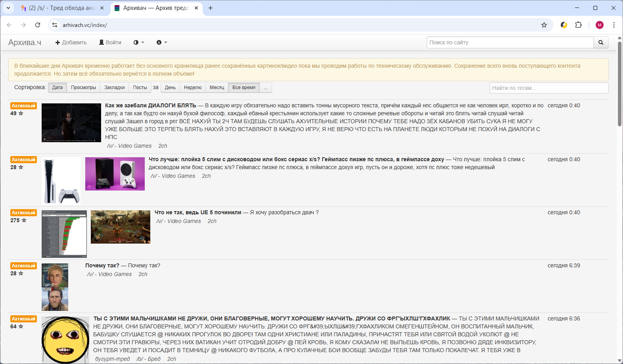Open the thread "Что лучше: плойка 5 слим"
Screen dimensions: 623x364
click(x=296, y=159)
